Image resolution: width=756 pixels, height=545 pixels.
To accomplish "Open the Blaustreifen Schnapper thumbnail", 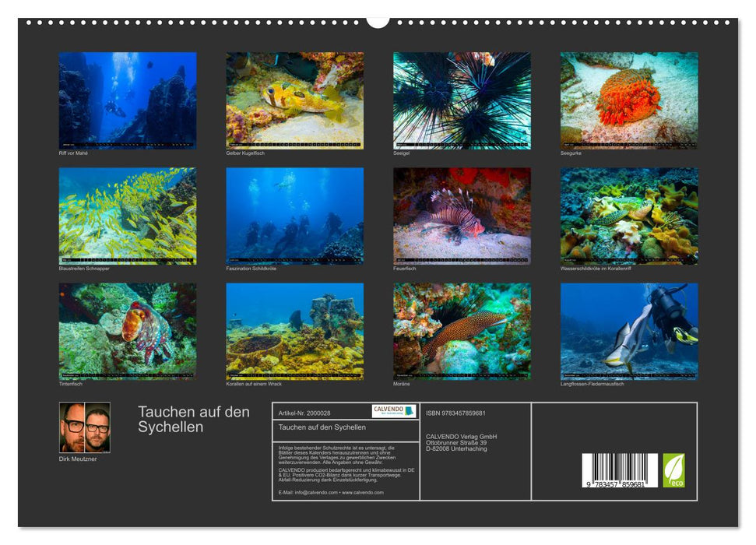I will pos(128,216).
